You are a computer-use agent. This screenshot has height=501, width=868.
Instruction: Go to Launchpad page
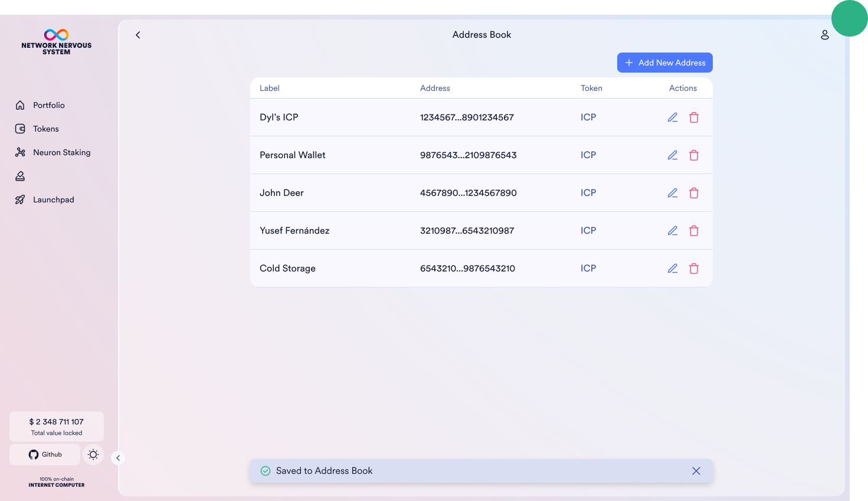click(53, 199)
